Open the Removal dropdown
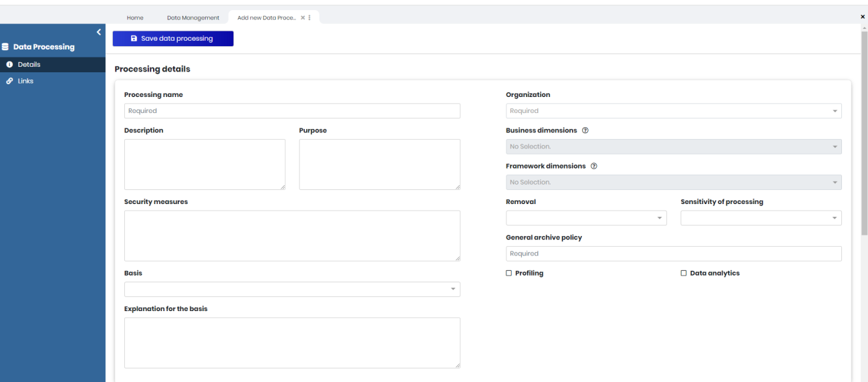This screenshot has height=382, width=868. (x=586, y=218)
